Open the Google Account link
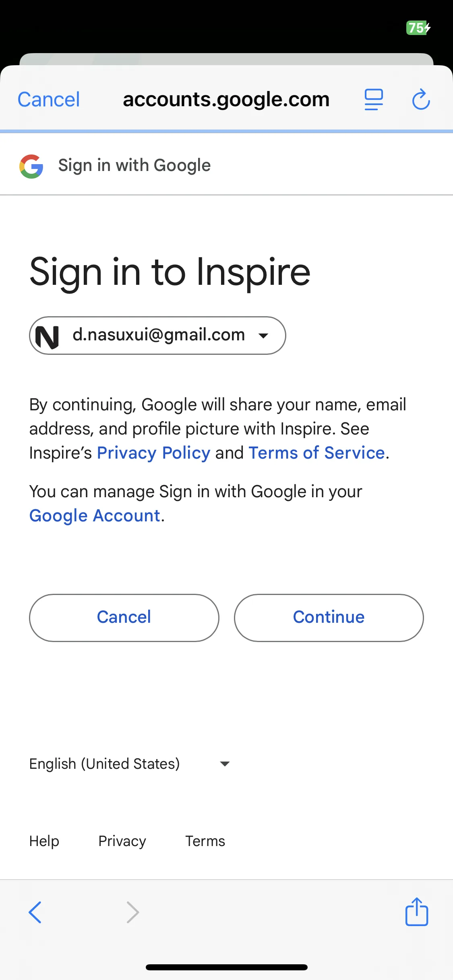Viewport: 453px width, 980px height. click(95, 516)
